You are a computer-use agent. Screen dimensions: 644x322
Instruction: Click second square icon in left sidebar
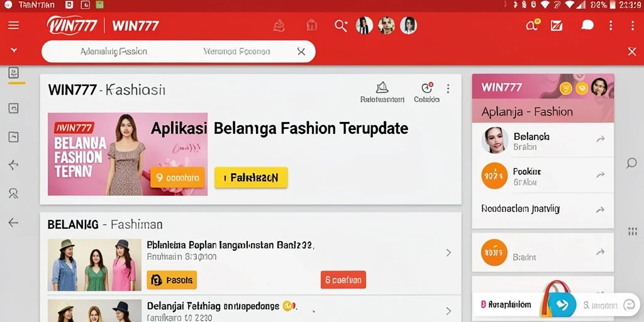(14, 108)
